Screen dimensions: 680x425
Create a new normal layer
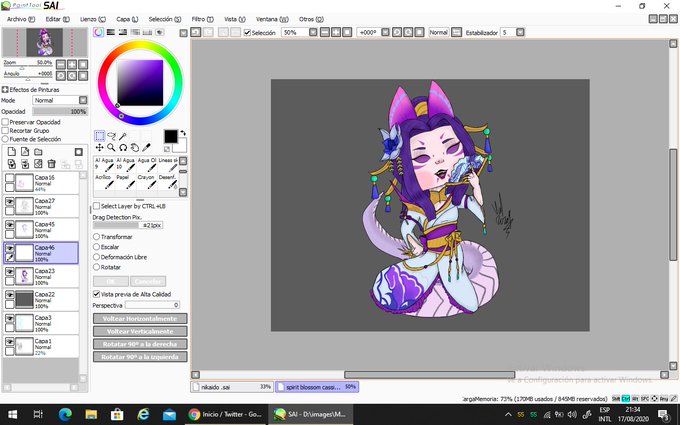point(12,151)
